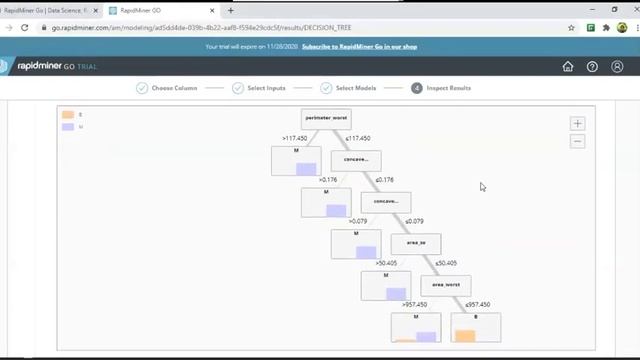This screenshot has height=360, width=640.
Task: Close the RapidMiner Go Data Science tab
Action: (96, 11)
